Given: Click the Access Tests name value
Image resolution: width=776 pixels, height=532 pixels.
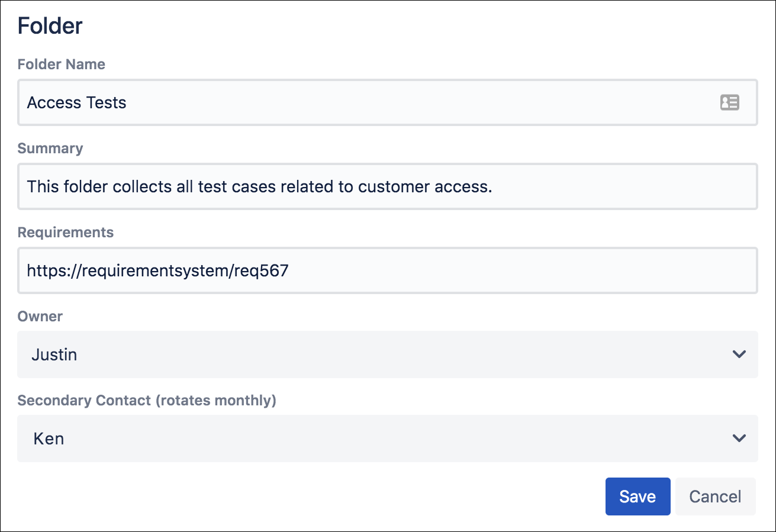Looking at the screenshot, I should click(76, 102).
